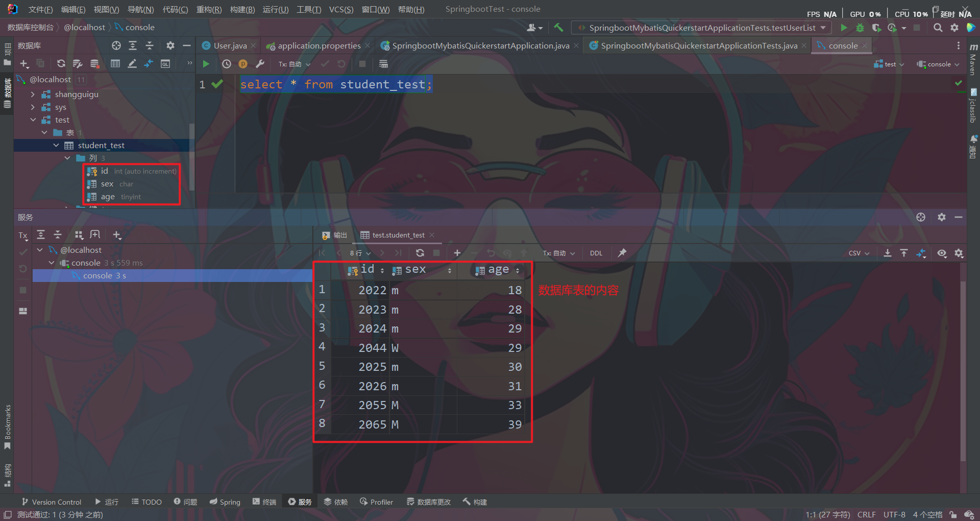Add new data source plus icon
The height and width of the screenshot is (521, 980).
(24, 63)
